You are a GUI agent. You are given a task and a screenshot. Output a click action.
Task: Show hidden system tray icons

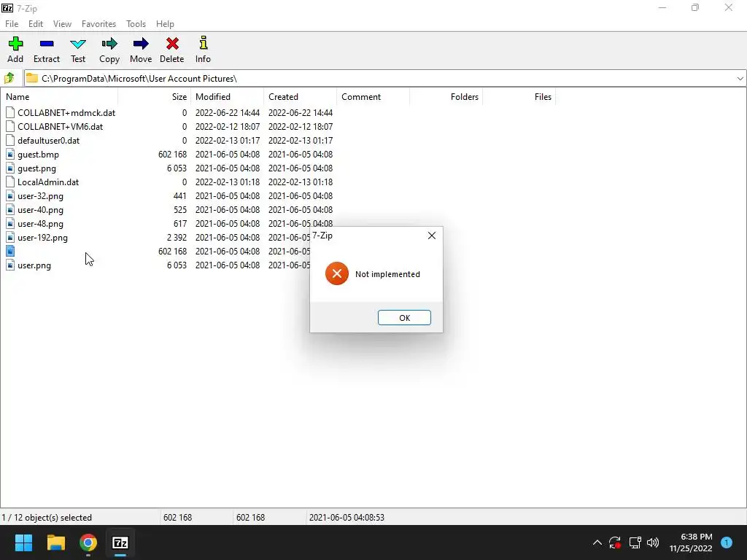coord(597,542)
